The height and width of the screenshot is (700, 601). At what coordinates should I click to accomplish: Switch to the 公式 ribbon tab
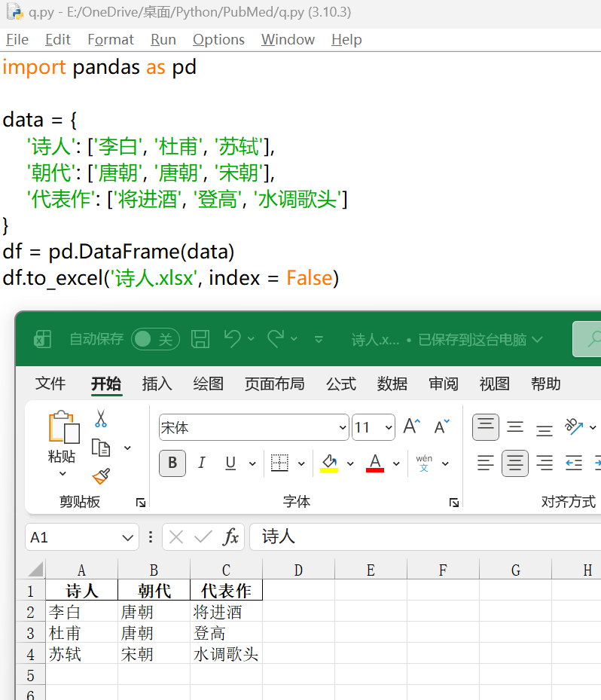point(341,384)
